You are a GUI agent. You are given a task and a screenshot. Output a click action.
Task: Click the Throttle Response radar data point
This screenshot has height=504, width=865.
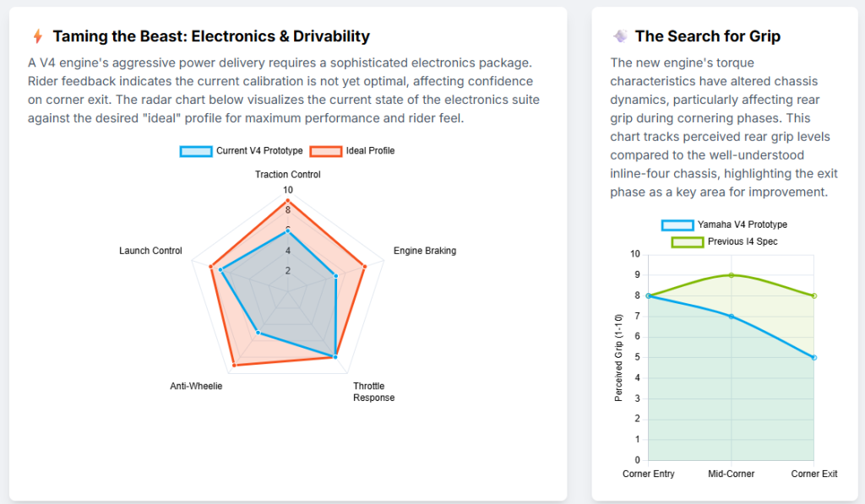[x=335, y=357]
